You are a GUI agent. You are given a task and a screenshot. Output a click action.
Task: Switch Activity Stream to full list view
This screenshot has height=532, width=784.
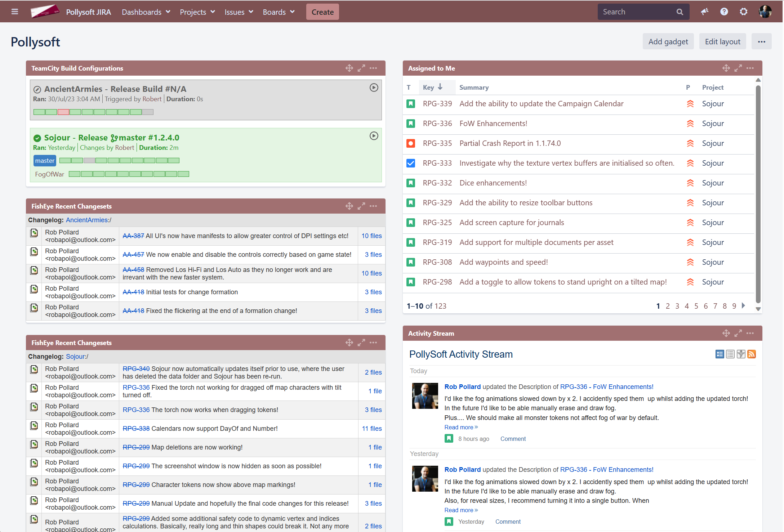click(720, 354)
